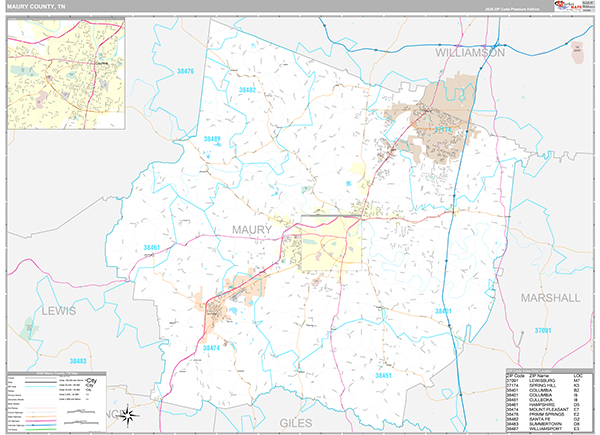600x435 pixels.
Task: Click the lower scale bar in legend
Action: click(x=81, y=423)
